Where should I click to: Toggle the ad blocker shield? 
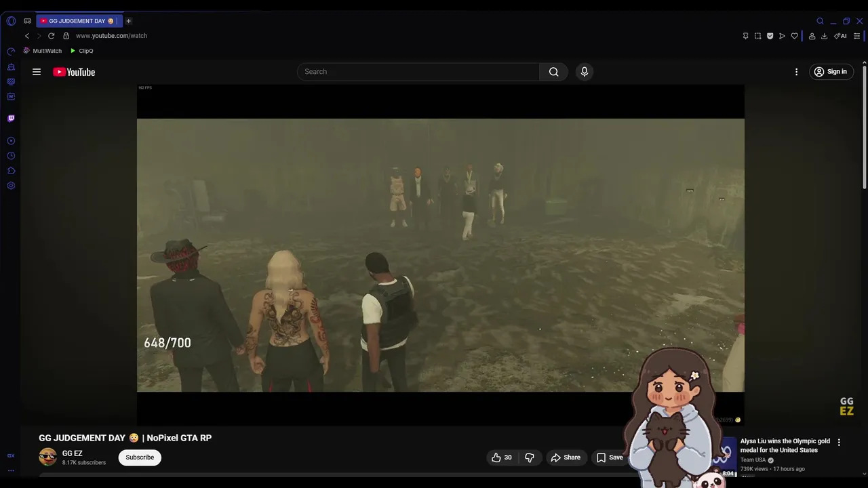pos(770,36)
